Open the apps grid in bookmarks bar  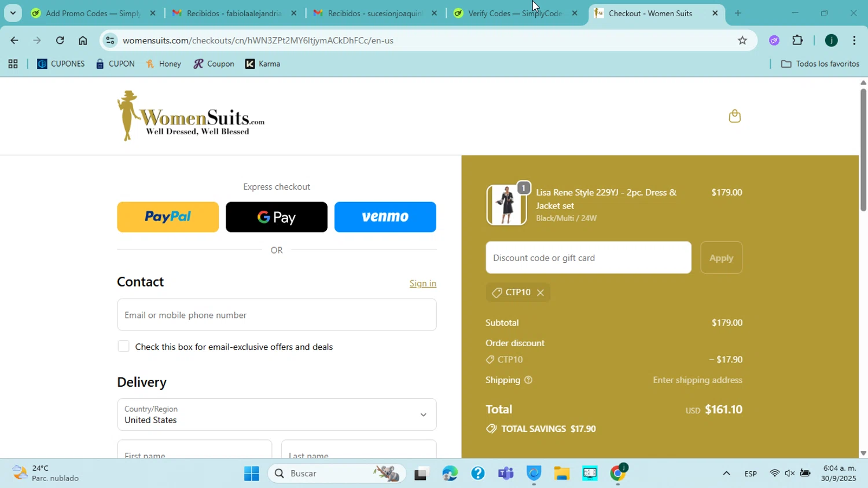point(13,64)
